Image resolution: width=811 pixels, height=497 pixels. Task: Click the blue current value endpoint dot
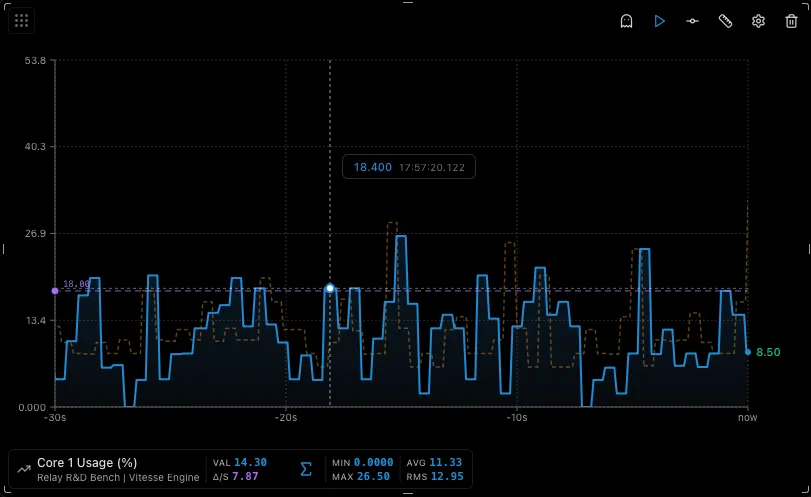click(748, 352)
